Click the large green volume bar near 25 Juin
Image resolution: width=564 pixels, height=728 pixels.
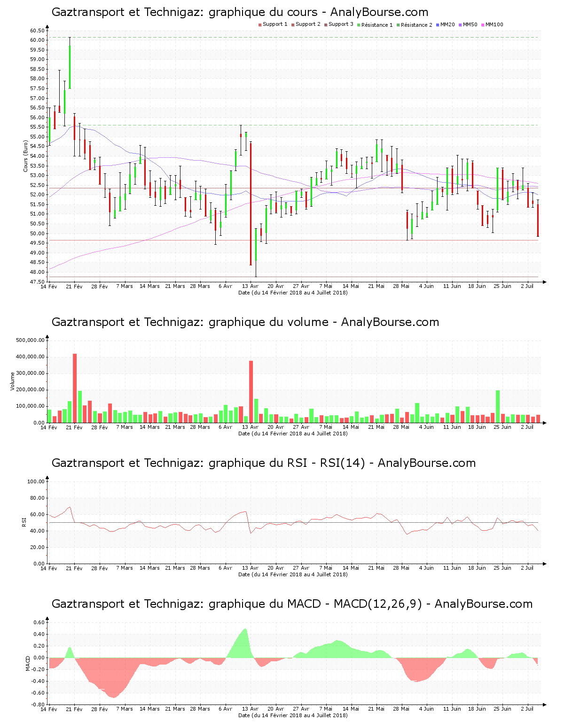(x=498, y=406)
